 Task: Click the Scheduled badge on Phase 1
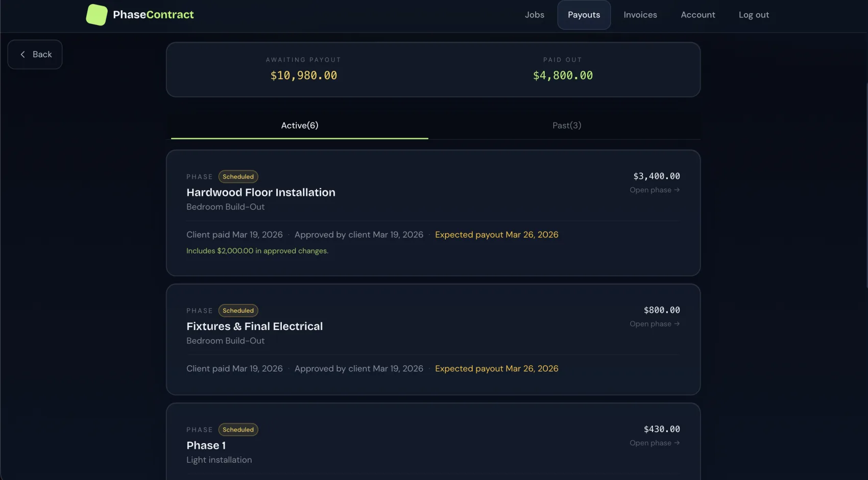click(238, 430)
